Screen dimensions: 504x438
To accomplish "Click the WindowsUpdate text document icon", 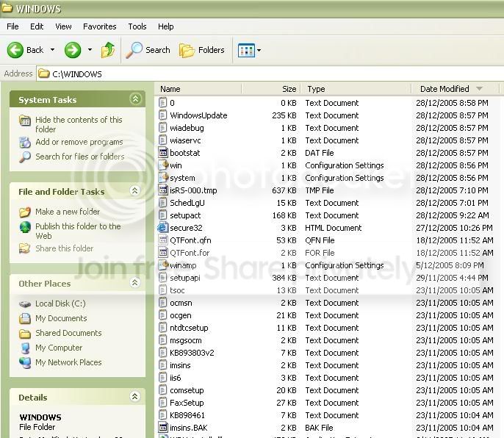I will [163, 115].
